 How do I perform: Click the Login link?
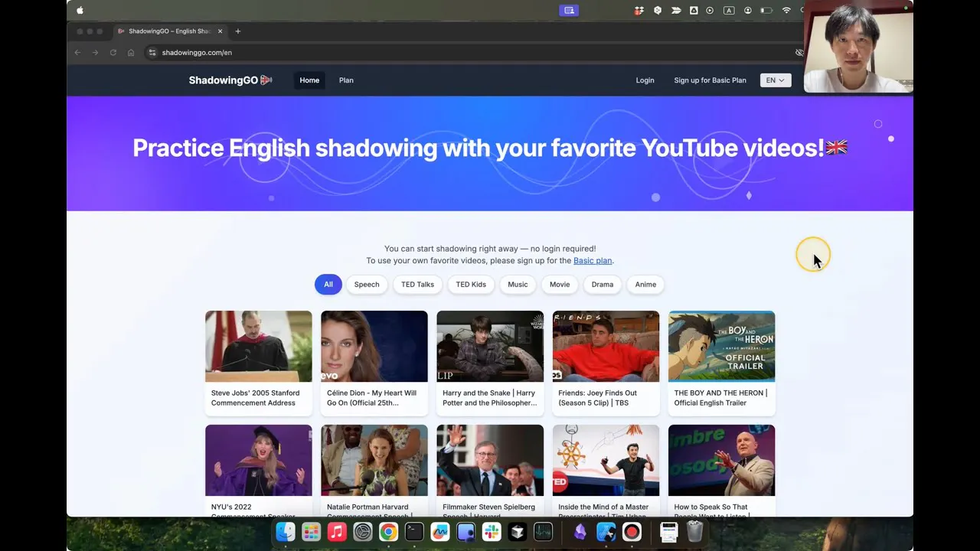pos(645,80)
